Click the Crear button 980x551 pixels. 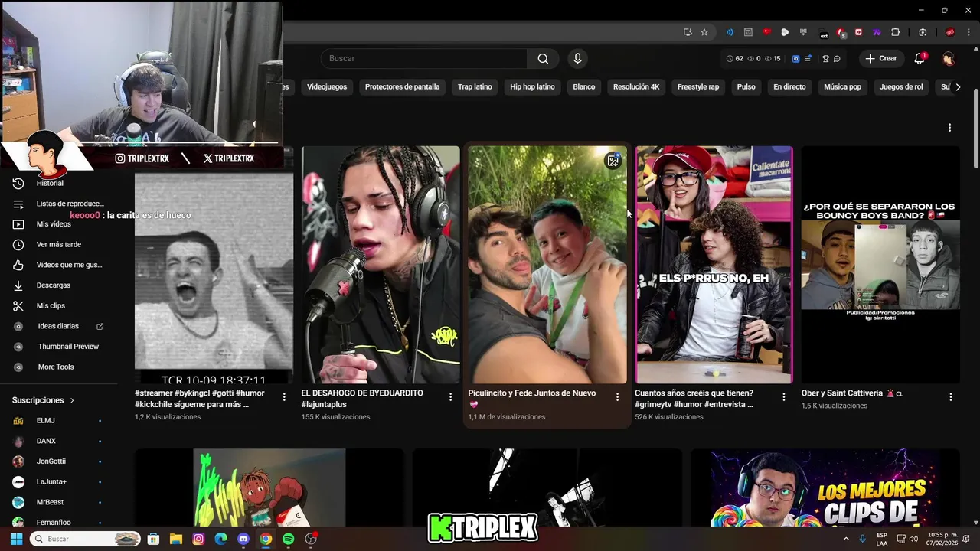(880, 59)
